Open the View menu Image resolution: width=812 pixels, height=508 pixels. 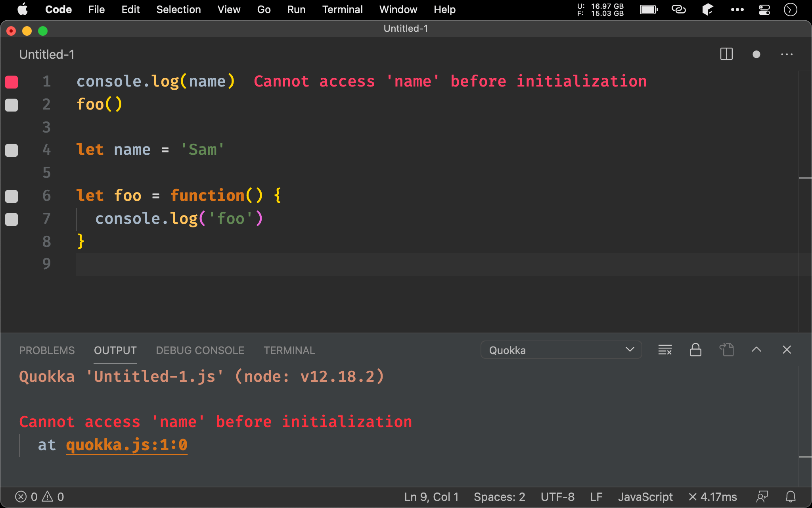[x=229, y=10]
